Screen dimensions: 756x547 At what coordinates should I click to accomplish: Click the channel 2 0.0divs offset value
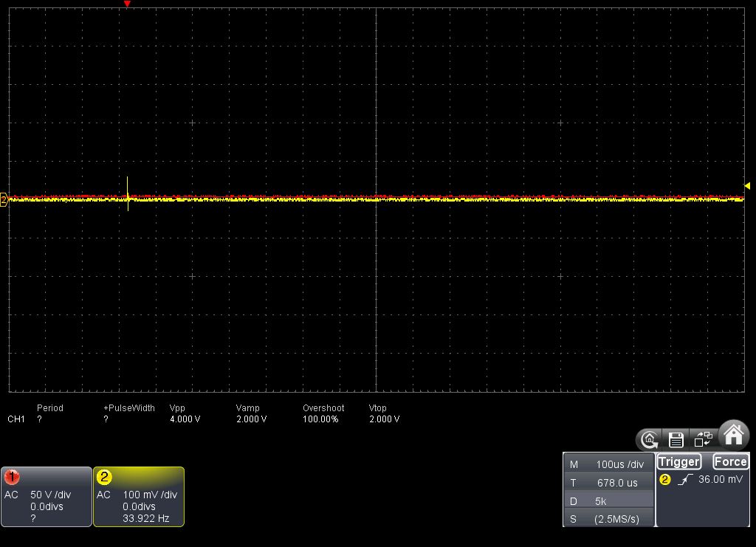click(139, 506)
